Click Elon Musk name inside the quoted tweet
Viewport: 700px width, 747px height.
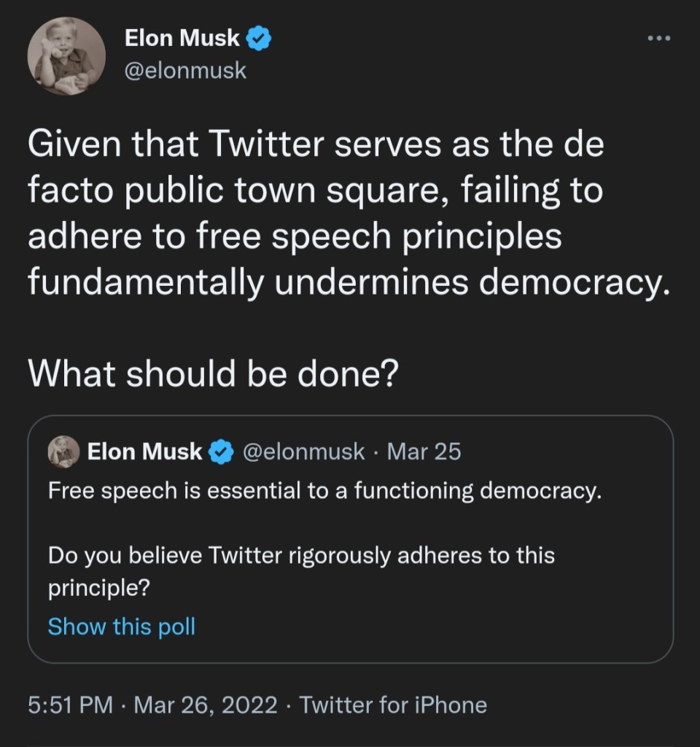144,452
